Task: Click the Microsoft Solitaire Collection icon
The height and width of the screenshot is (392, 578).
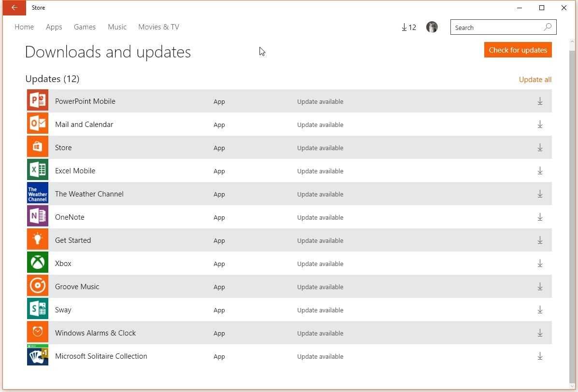Action: (x=37, y=355)
